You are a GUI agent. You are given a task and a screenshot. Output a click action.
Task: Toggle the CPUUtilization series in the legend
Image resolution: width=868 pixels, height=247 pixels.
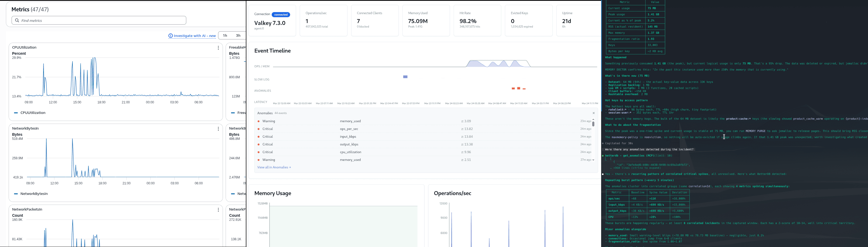32,113
